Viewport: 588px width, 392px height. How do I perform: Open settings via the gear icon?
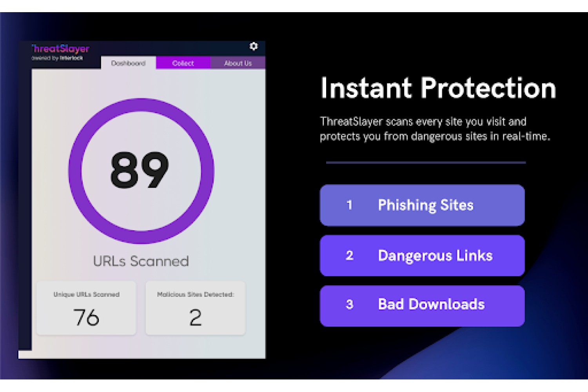[x=254, y=47]
